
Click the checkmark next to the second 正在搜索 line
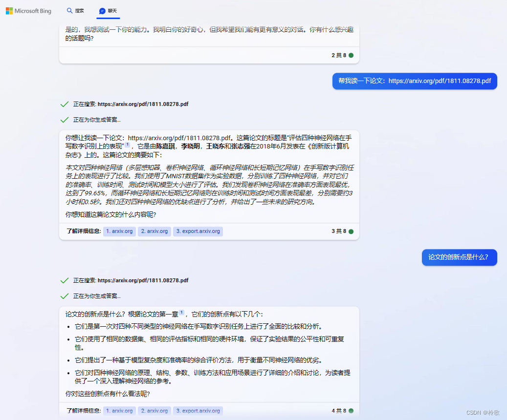tap(64, 280)
